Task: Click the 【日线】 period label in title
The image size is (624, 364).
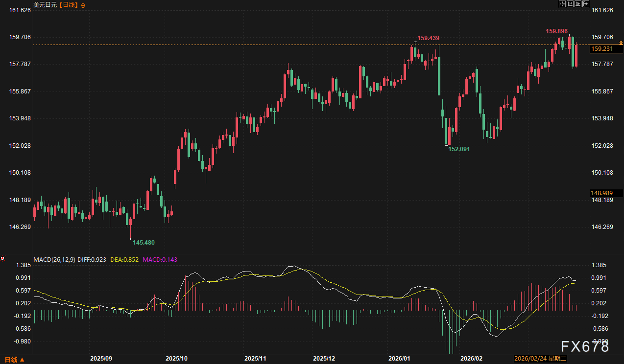Action: pos(69,5)
